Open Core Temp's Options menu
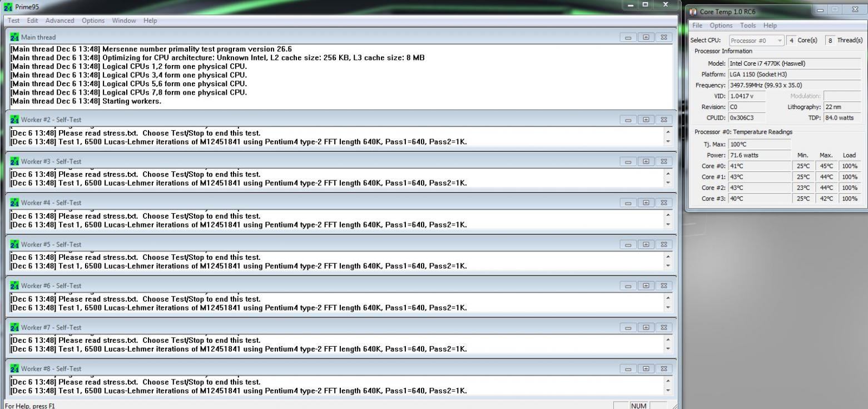Image resolution: width=868 pixels, height=409 pixels. [721, 26]
